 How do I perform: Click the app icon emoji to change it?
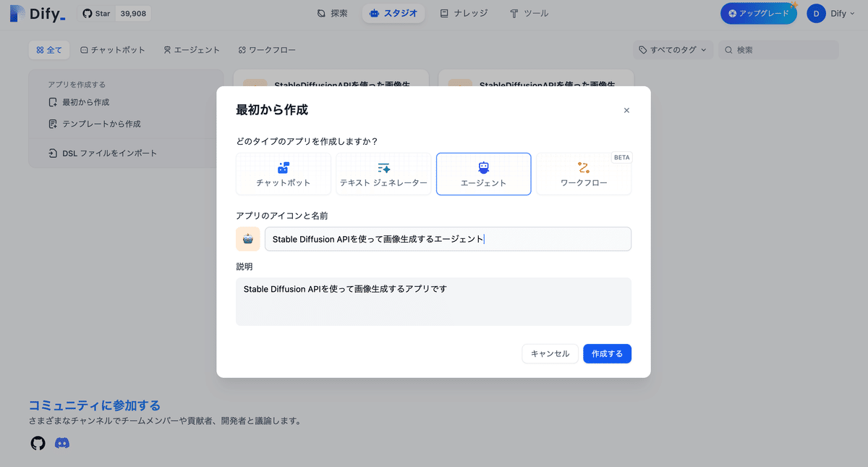[x=248, y=238]
